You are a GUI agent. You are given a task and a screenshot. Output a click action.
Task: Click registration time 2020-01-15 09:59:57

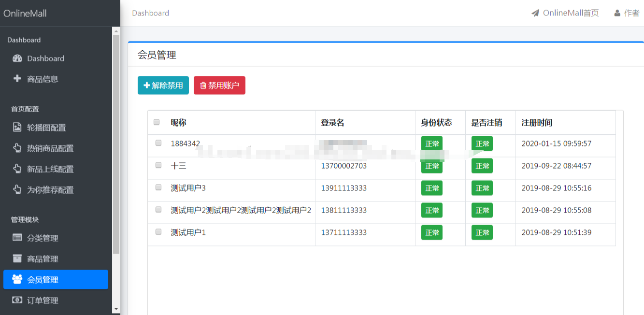point(557,143)
